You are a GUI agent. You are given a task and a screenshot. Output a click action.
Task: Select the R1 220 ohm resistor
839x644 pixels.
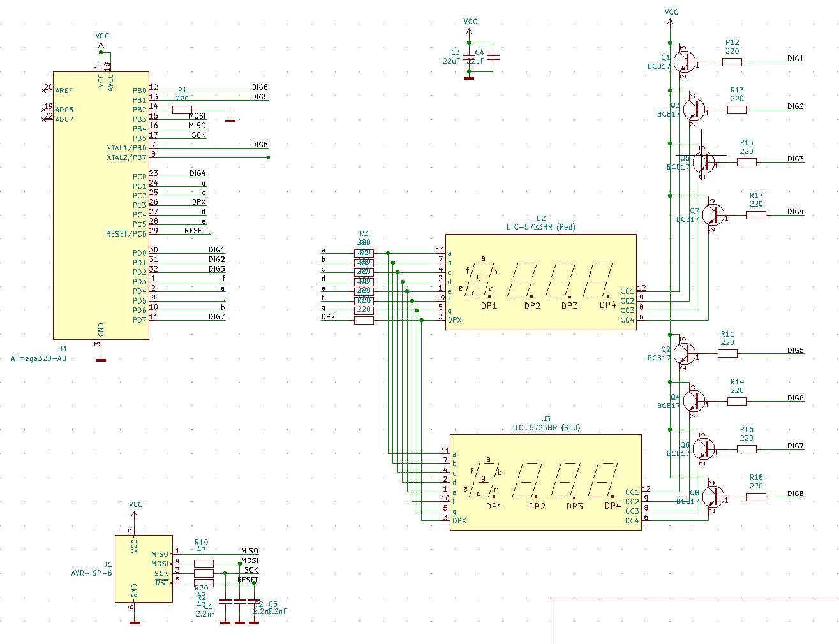pos(182,110)
